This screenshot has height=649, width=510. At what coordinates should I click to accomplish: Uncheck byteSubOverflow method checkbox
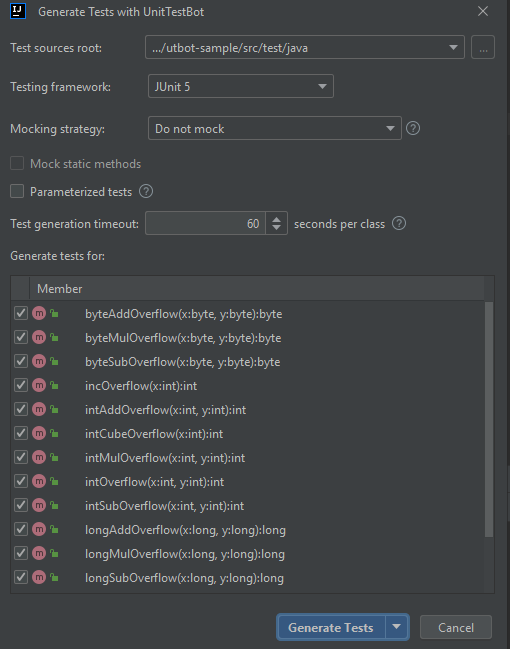coord(21,361)
